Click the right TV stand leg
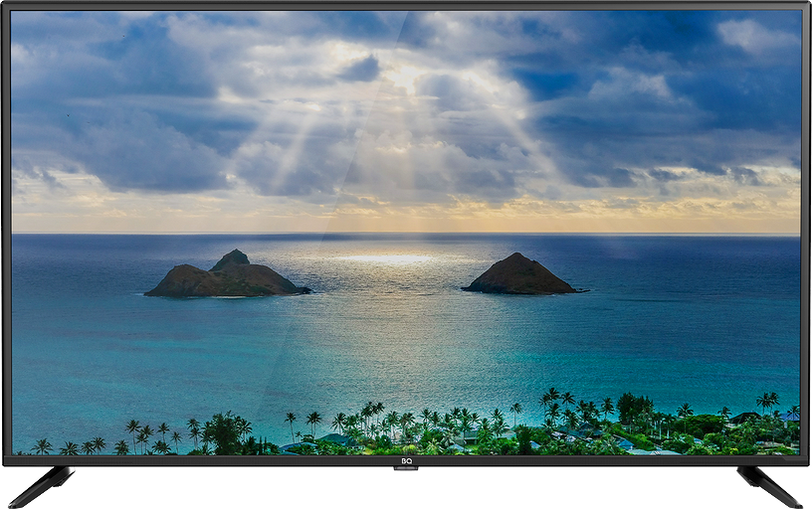The image size is (812, 509). 769,486
